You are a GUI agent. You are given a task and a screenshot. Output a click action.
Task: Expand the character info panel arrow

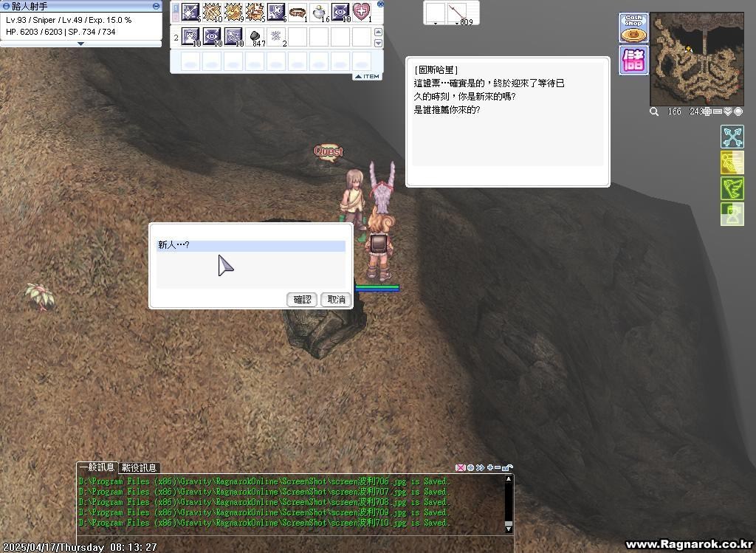[x=80, y=44]
